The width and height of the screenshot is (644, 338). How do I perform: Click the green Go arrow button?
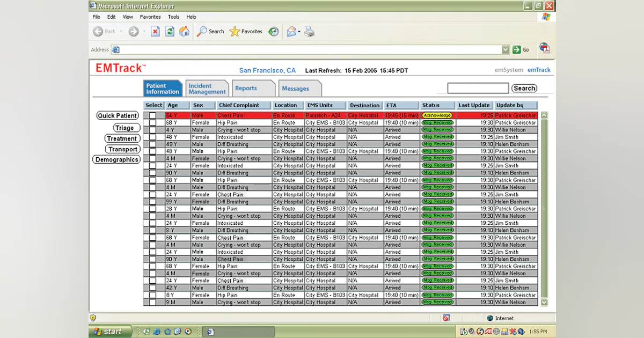[516, 49]
